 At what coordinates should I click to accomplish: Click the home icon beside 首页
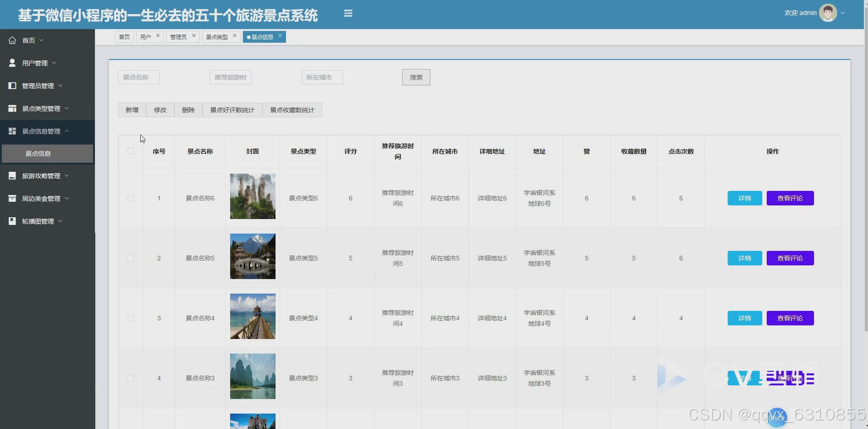[12, 40]
